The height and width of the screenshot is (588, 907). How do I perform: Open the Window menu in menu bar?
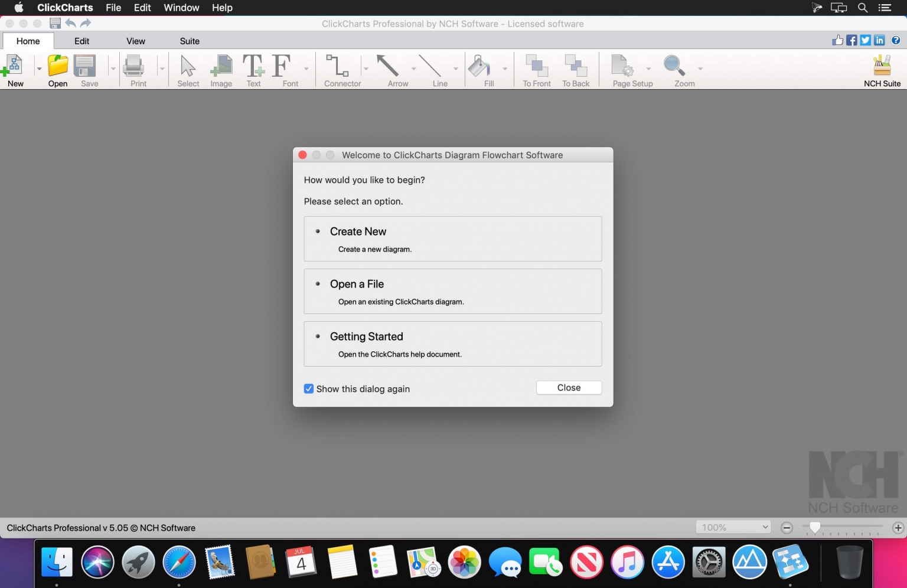point(181,8)
